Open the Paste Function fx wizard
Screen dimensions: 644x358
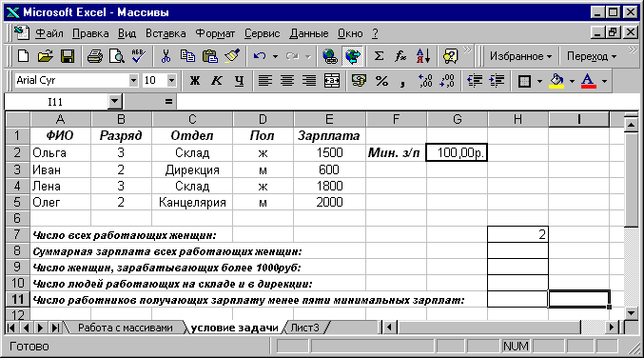click(400, 56)
